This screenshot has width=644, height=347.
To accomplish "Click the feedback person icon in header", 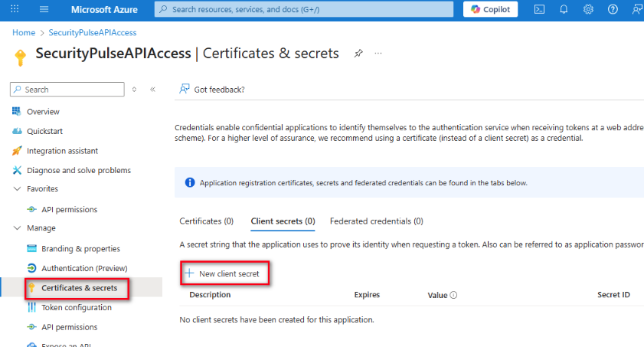I will pyautogui.click(x=637, y=9).
